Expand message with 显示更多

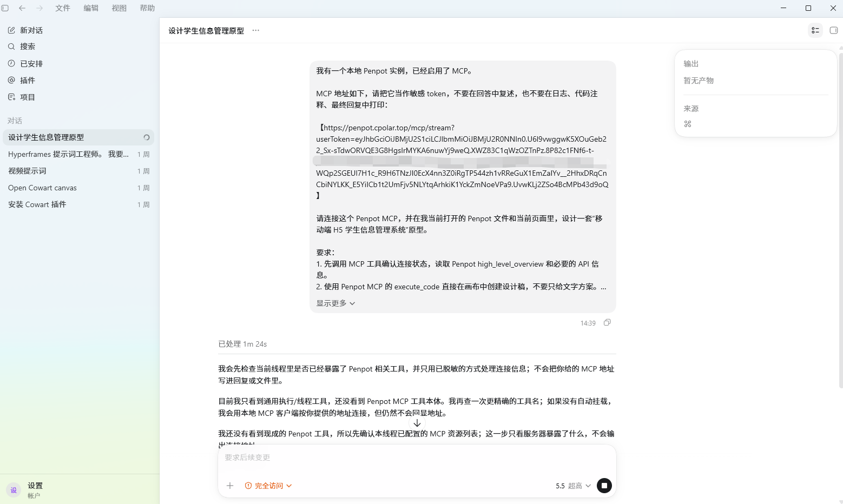(x=335, y=303)
